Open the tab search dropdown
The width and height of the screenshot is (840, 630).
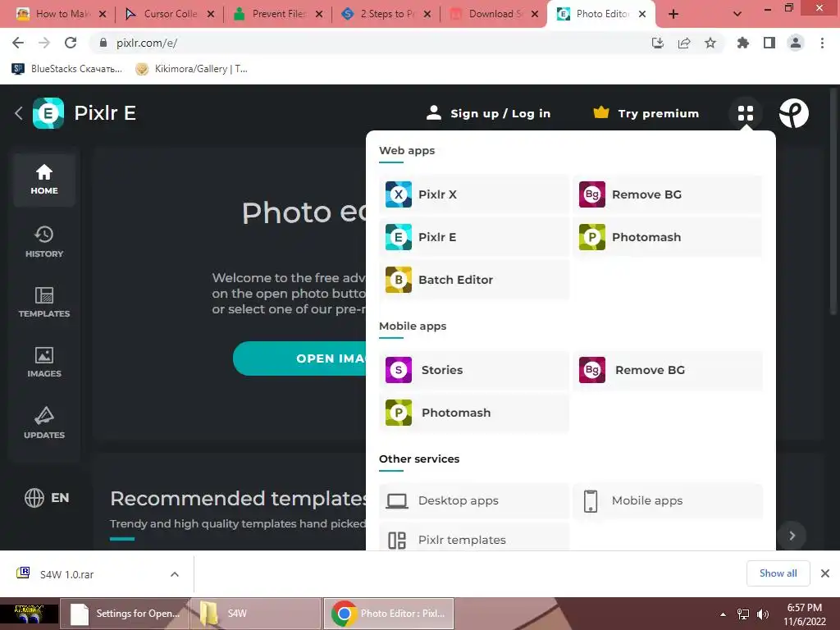click(x=737, y=14)
